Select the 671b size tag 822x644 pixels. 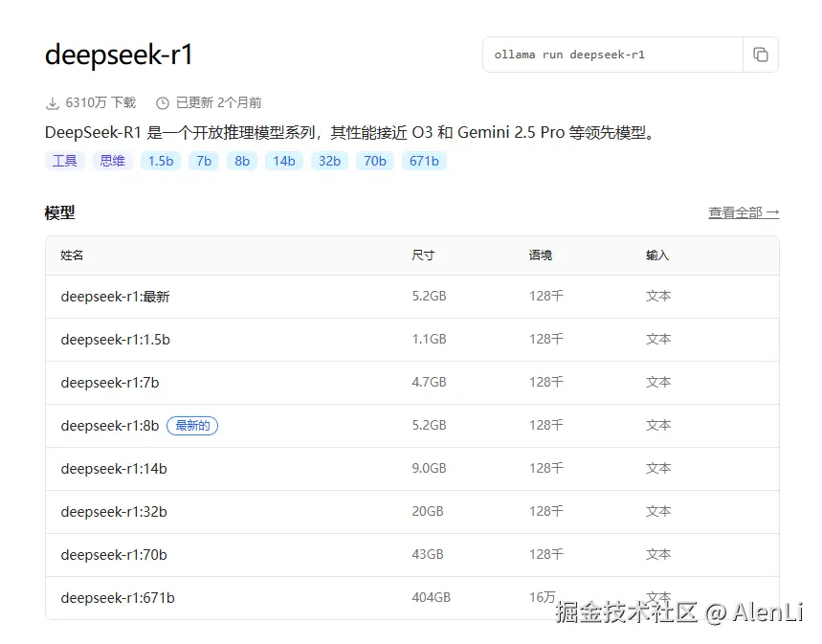point(424,161)
